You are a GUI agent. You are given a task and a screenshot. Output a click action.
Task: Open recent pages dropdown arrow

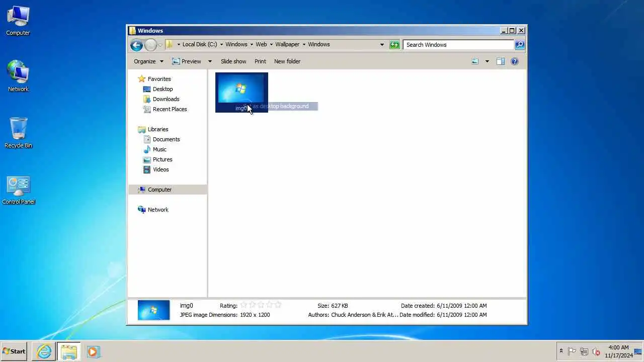pos(160,45)
